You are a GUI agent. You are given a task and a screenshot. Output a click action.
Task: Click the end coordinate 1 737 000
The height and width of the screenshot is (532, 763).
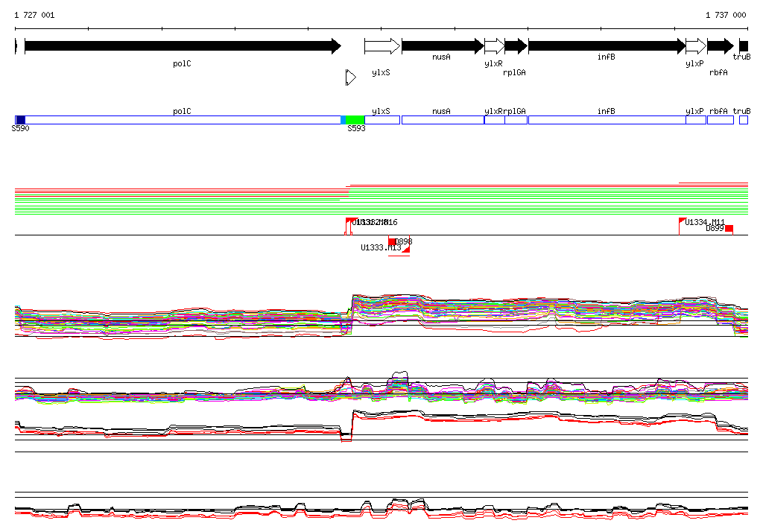point(726,15)
